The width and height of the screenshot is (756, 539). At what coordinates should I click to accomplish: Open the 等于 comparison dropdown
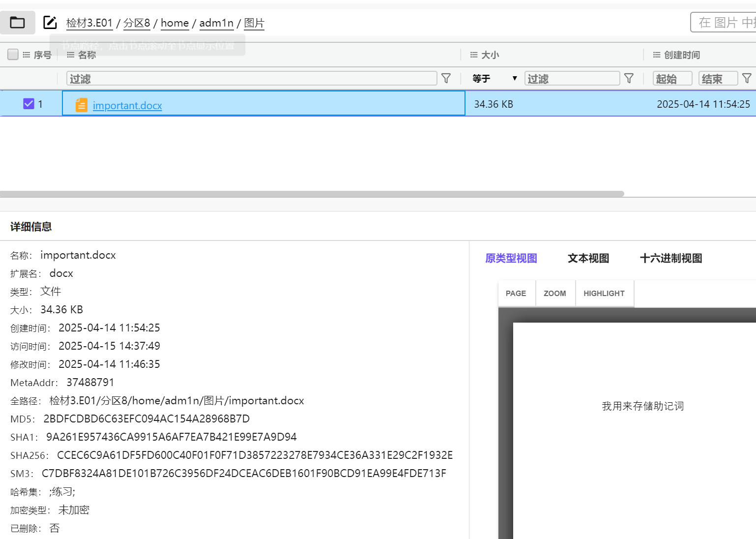(494, 78)
